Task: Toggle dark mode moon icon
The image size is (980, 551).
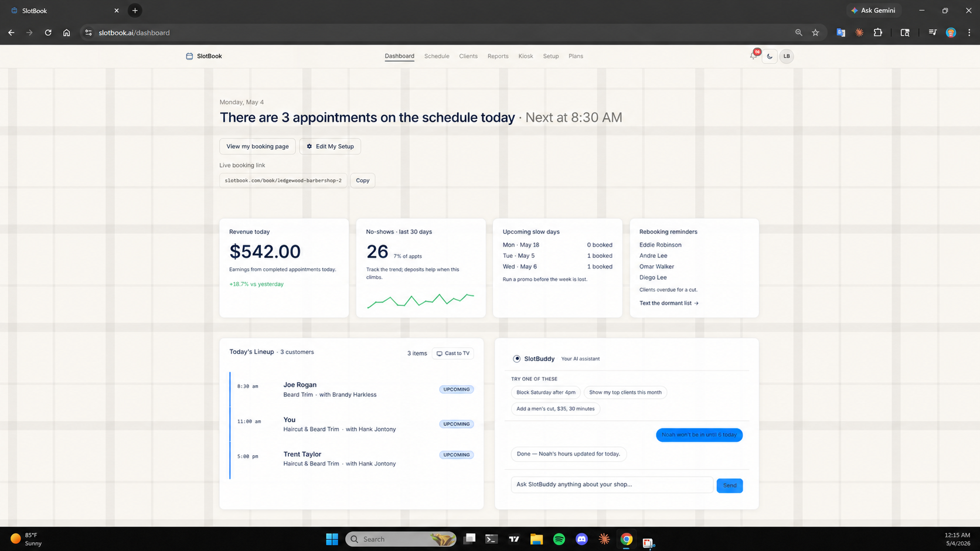Action: pos(770,56)
